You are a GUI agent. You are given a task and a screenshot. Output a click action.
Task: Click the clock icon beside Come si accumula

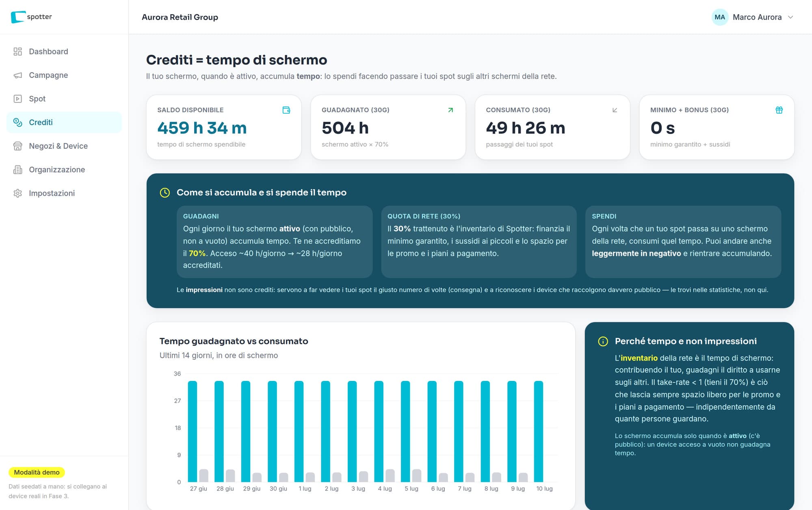tap(165, 192)
